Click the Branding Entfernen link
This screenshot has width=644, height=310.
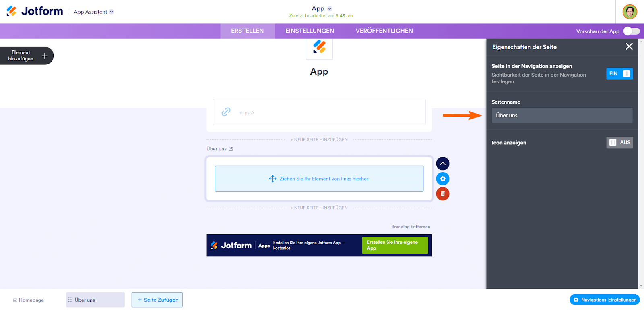pyautogui.click(x=411, y=227)
